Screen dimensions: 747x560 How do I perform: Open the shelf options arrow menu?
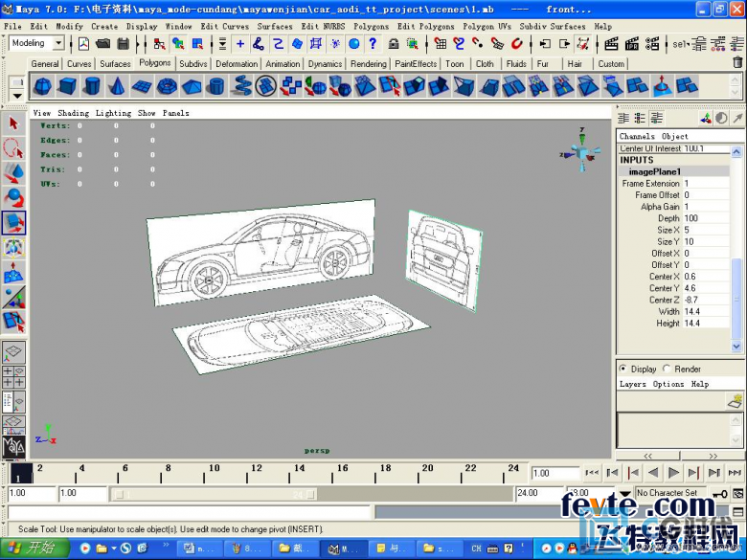[x=17, y=96]
